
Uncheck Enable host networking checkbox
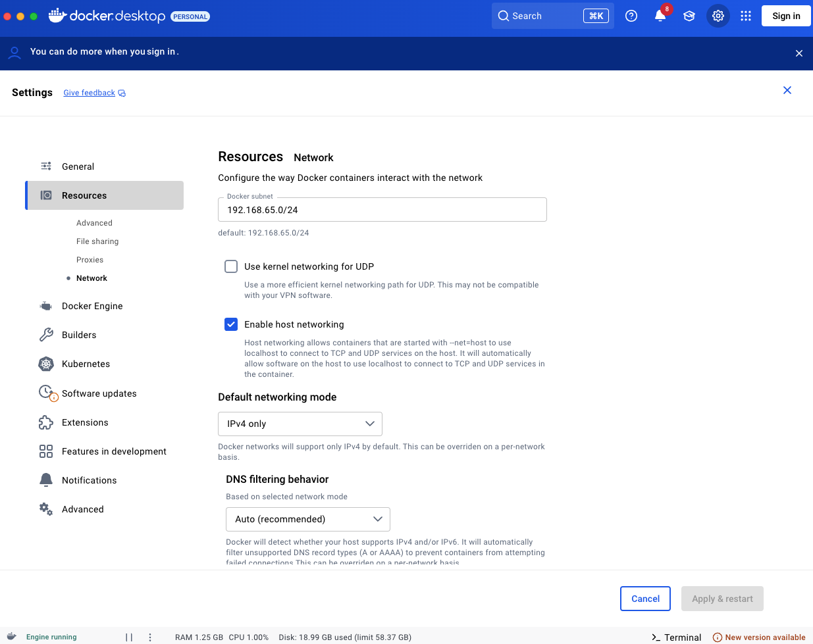pyautogui.click(x=231, y=324)
